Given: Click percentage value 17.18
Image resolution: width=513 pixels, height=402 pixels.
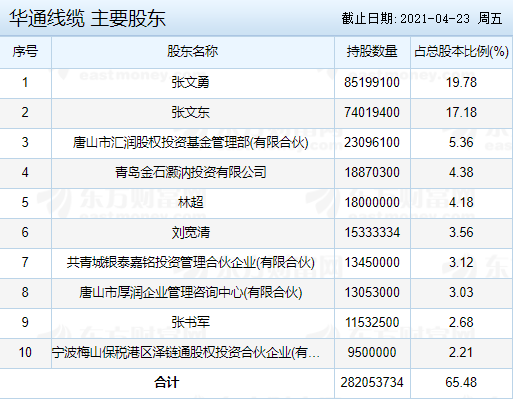Looking at the screenshot, I should tap(461, 112).
